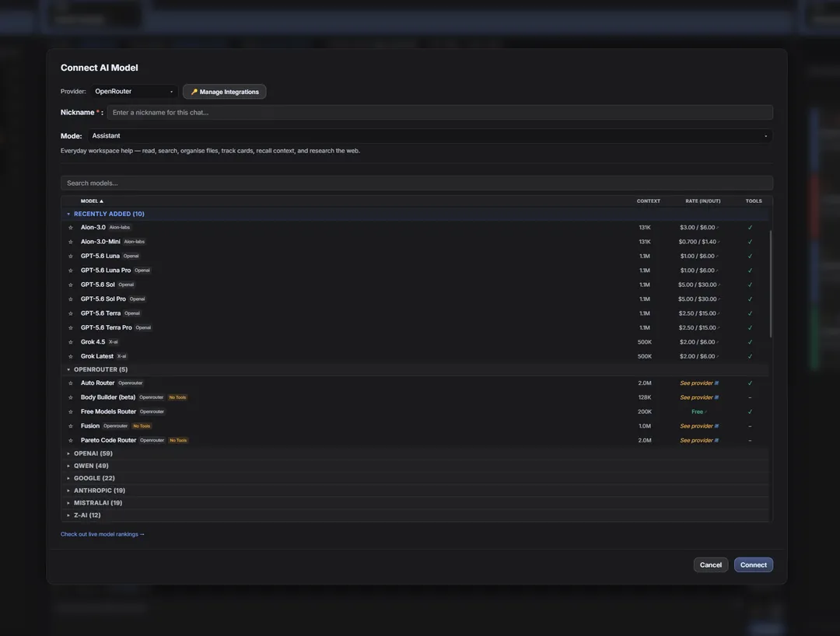Image resolution: width=840 pixels, height=636 pixels.
Task: Star the Free Models Router
Action: coord(71,411)
